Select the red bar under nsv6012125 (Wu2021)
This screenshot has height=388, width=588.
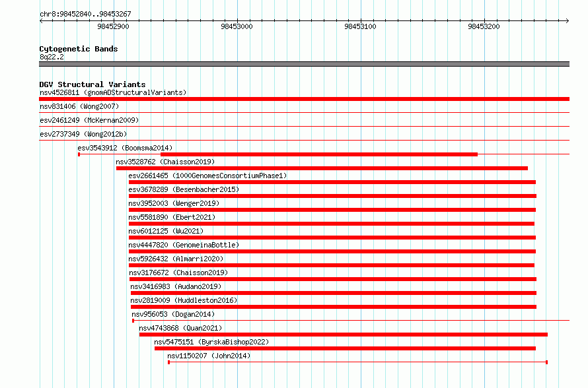(x=332, y=238)
